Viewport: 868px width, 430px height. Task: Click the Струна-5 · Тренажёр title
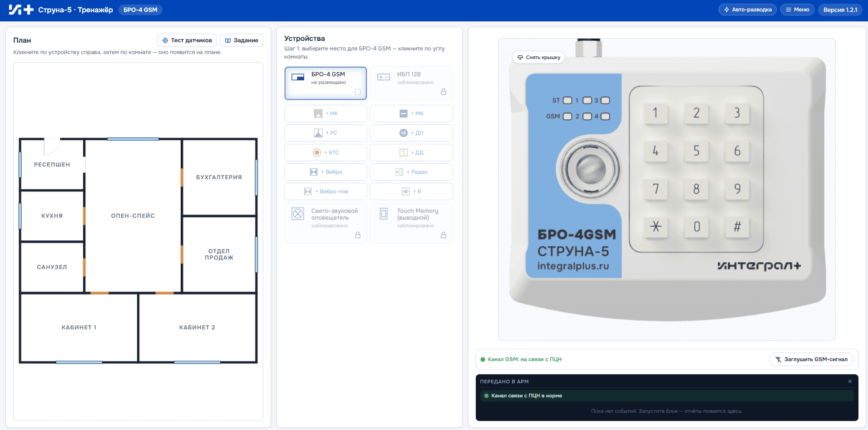click(x=75, y=10)
